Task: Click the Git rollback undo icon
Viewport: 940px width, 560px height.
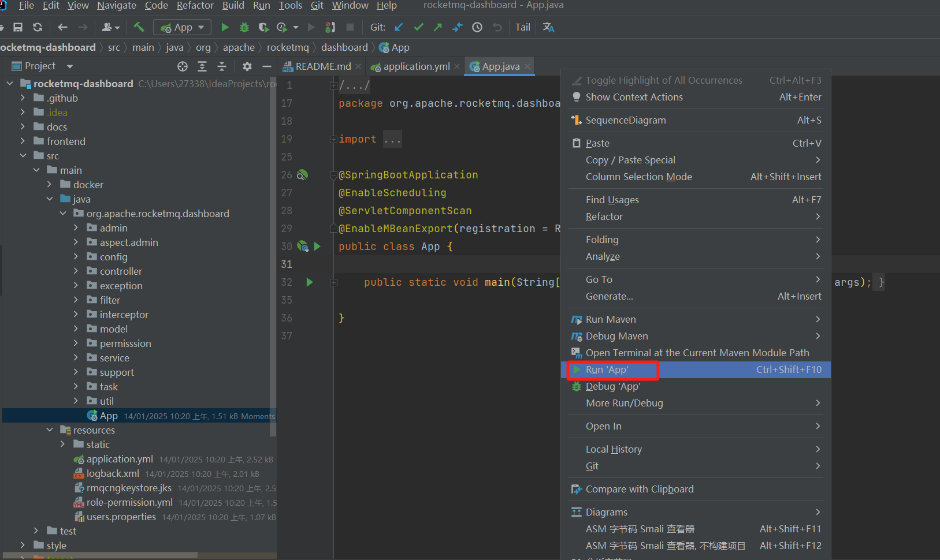Action: pos(497,27)
